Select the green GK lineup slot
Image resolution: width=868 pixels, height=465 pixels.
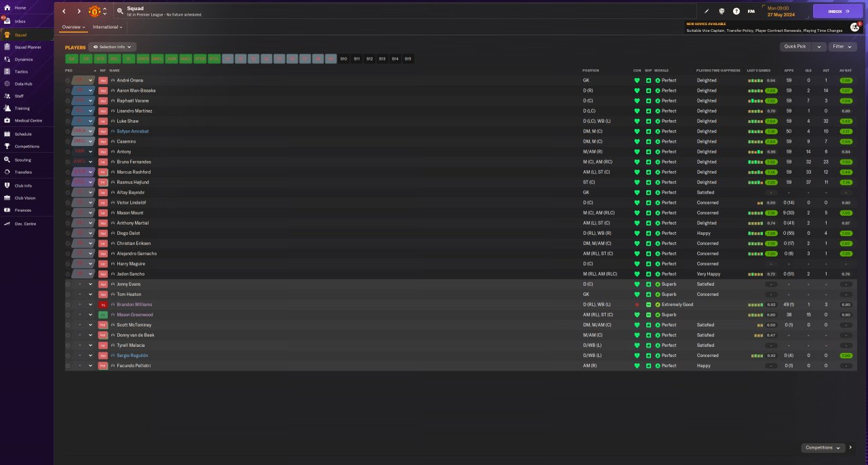[x=71, y=59]
